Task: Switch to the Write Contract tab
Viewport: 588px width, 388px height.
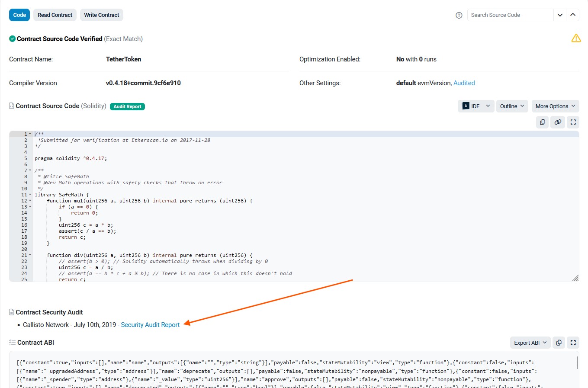Action: pos(101,15)
